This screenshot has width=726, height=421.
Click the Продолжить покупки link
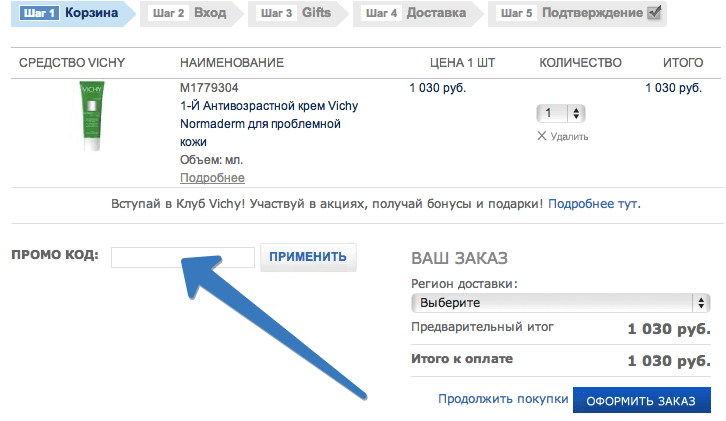coord(496,400)
